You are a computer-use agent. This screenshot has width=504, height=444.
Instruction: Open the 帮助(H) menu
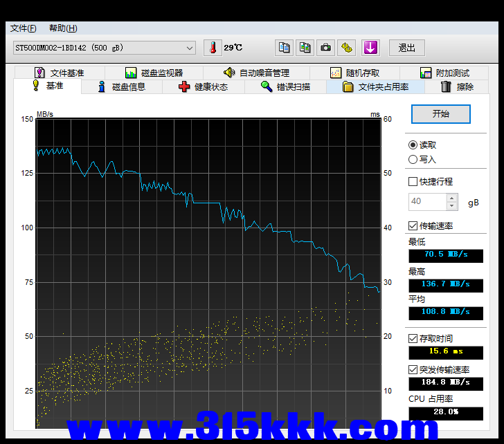pyautogui.click(x=63, y=28)
